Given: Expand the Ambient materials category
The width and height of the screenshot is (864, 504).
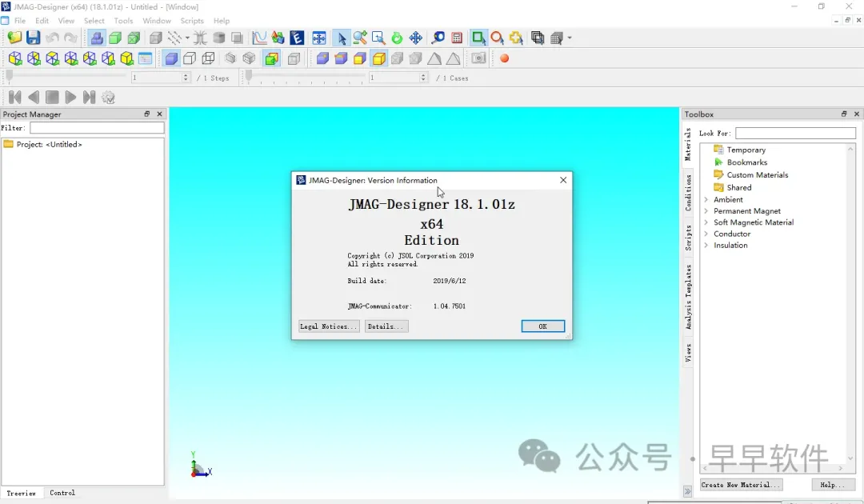Looking at the screenshot, I should [x=706, y=199].
